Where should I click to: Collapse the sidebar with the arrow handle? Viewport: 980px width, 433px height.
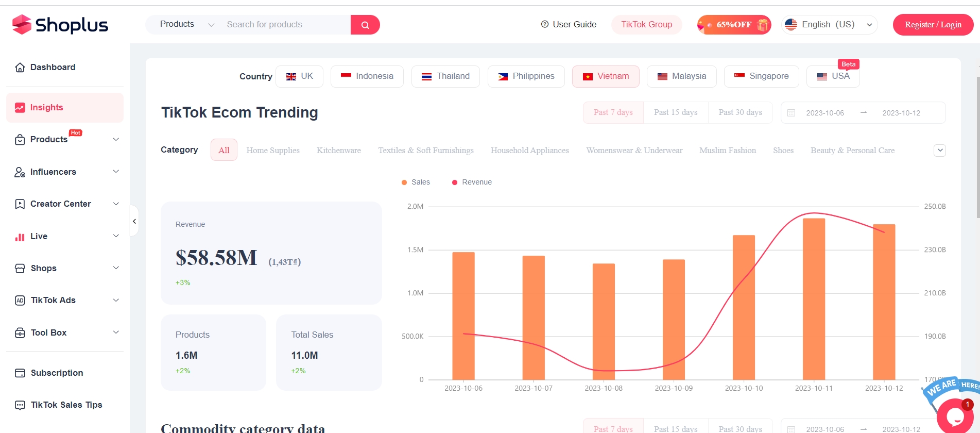coord(134,221)
